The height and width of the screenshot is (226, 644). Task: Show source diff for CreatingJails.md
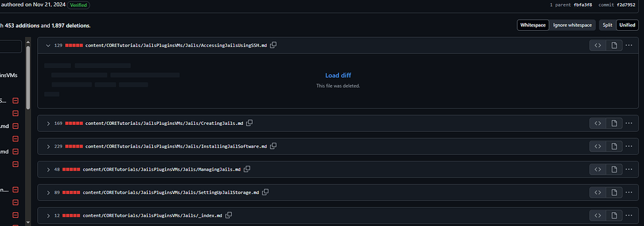[598, 123]
